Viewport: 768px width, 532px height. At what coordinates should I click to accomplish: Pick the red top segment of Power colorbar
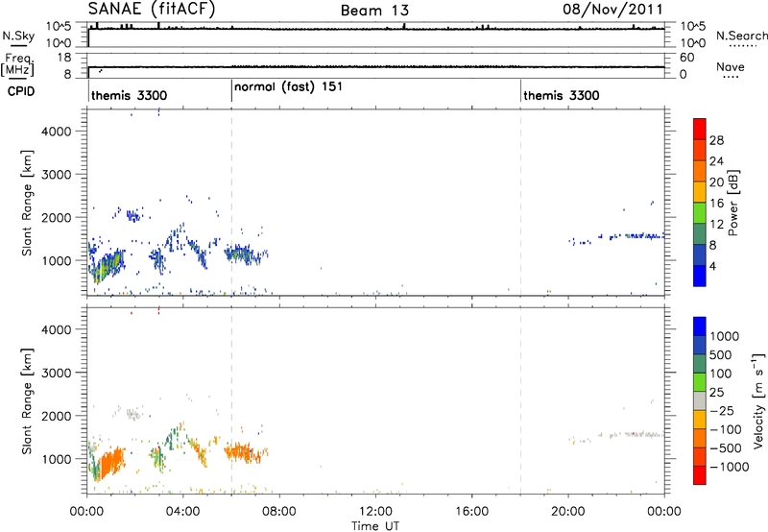tap(700, 129)
